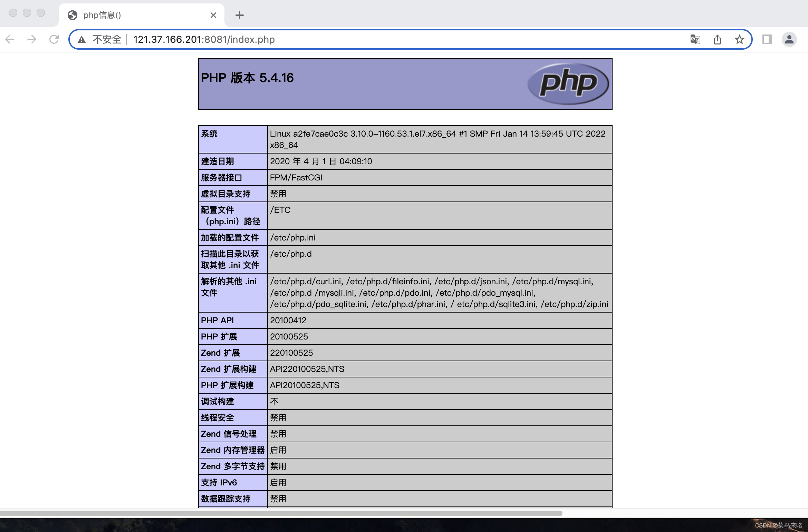Screen dimensions: 808x532
Task: Click the 不安全 security label
Action: click(107, 39)
